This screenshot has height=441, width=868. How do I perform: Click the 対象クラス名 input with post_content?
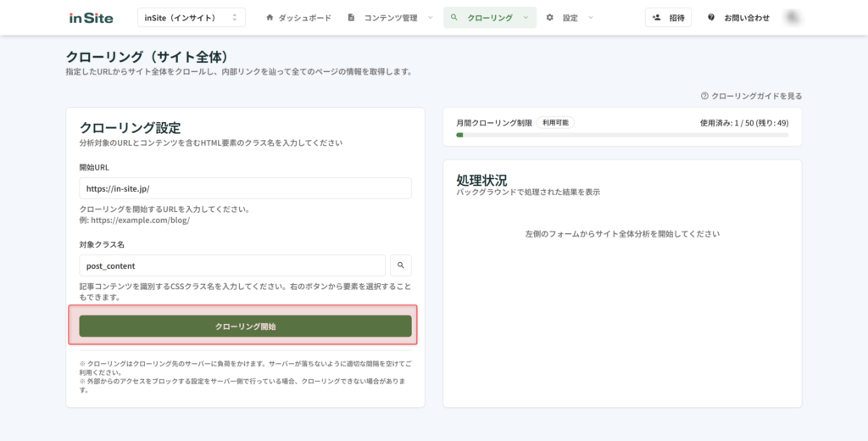pos(232,265)
